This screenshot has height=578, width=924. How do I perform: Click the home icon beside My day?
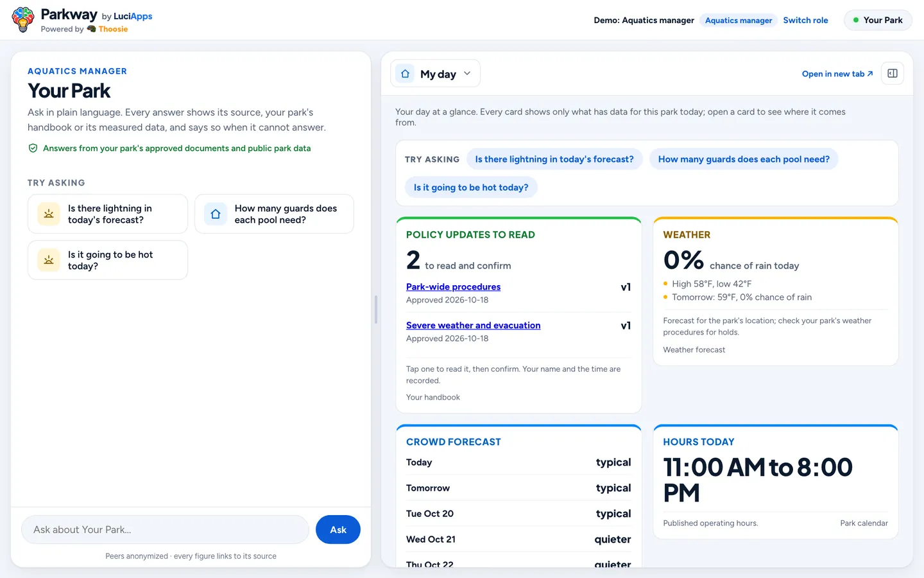405,74
